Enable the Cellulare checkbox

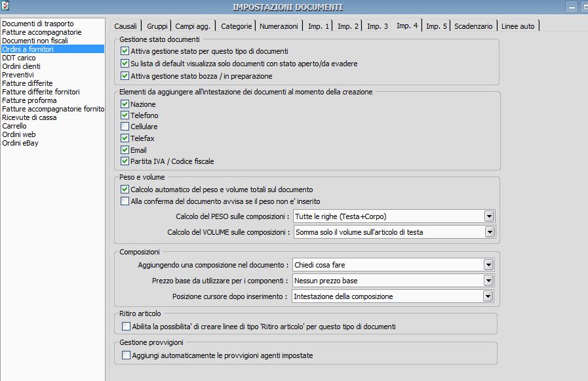pyautogui.click(x=125, y=127)
